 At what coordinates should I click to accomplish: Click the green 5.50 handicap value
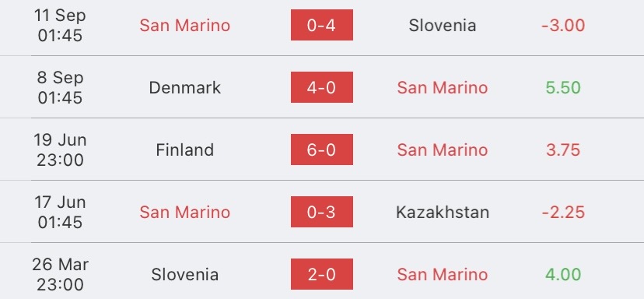(563, 88)
